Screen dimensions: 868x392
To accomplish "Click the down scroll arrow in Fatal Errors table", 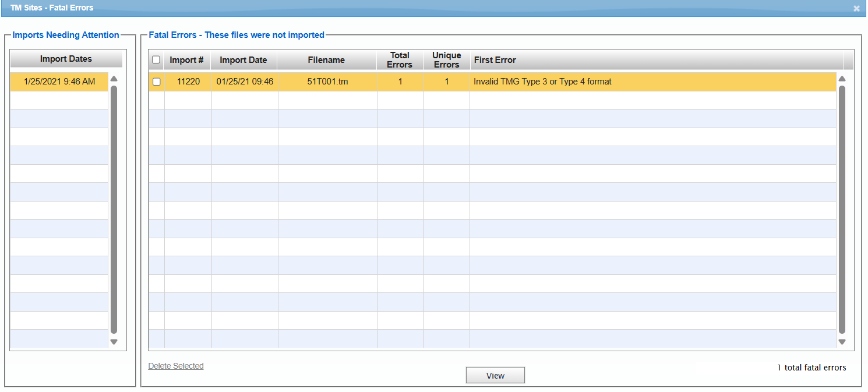I will (x=842, y=342).
